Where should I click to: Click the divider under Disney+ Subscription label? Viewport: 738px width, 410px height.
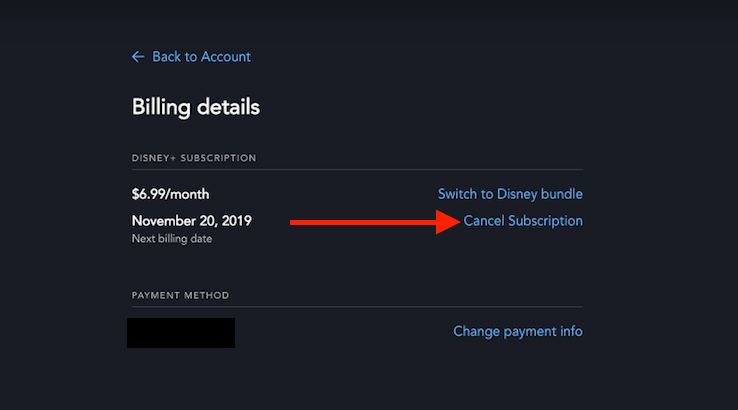(357, 169)
